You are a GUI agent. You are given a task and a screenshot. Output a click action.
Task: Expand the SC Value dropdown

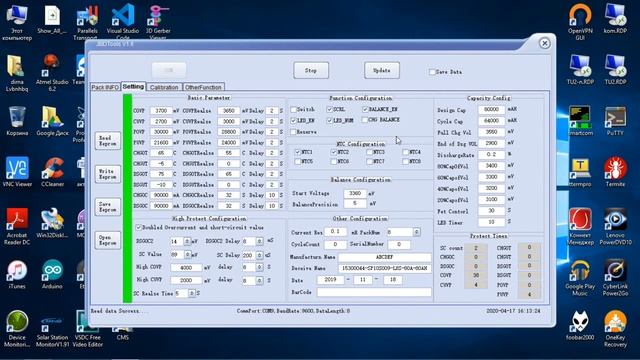point(187,255)
